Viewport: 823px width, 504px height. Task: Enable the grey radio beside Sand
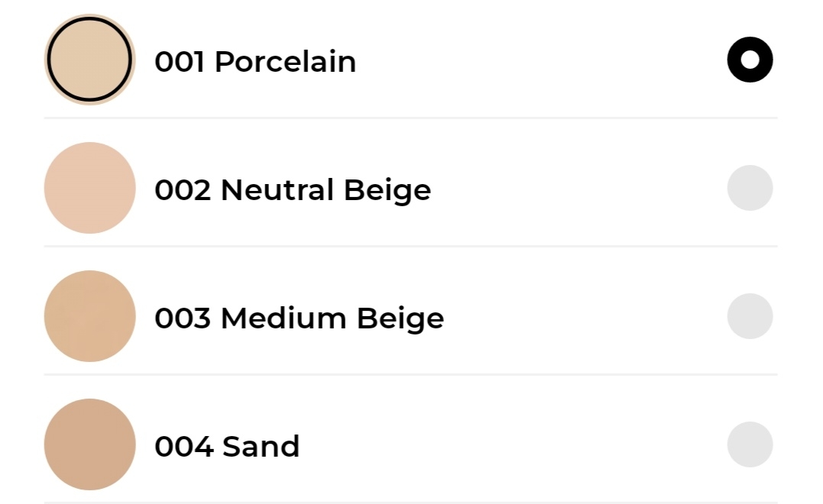[x=750, y=444]
